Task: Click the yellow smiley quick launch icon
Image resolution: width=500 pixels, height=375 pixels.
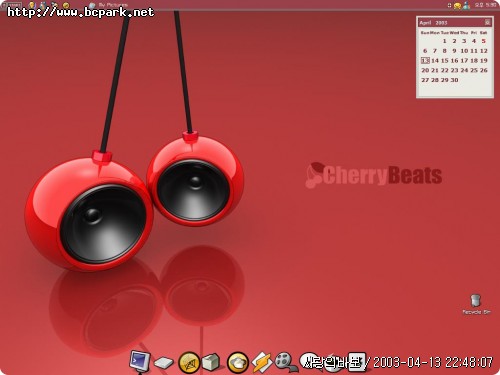Action: click(66, 5)
